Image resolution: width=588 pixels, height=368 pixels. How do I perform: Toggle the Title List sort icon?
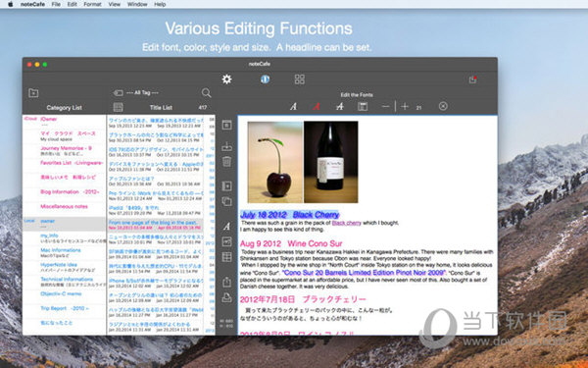pyautogui.click(x=119, y=107)
